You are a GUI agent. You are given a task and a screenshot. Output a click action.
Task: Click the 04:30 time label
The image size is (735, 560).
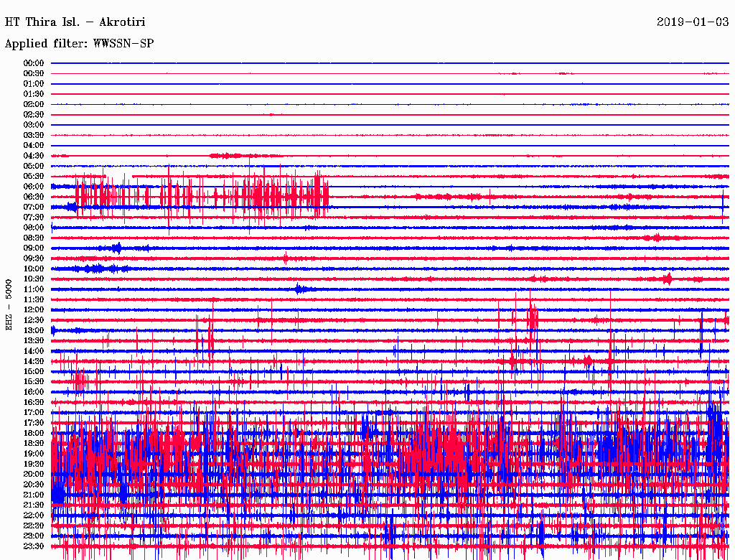click(34, 156)
